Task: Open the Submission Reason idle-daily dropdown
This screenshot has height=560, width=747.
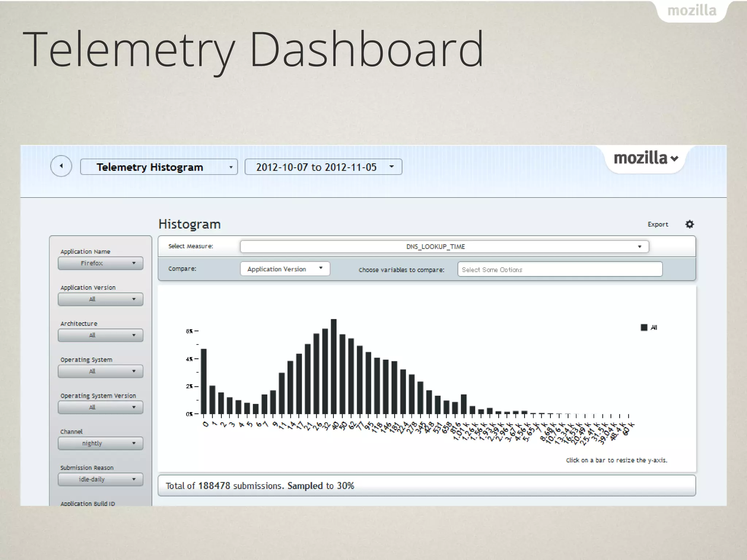Action: [x=100, y=479]
